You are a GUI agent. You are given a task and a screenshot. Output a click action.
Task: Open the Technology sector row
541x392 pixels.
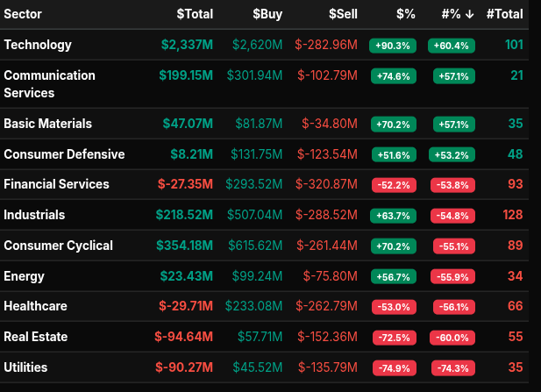point(38,45)
